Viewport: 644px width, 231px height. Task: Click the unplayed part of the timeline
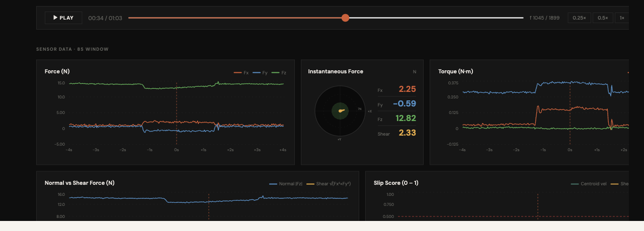coord(436,18)
